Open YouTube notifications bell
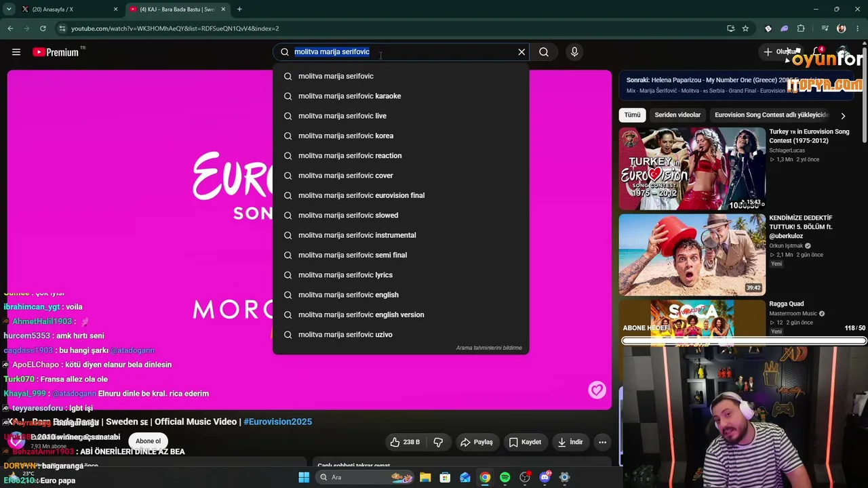Image resolution: width=868 pixels, height=488 pixels. (818, 52)
